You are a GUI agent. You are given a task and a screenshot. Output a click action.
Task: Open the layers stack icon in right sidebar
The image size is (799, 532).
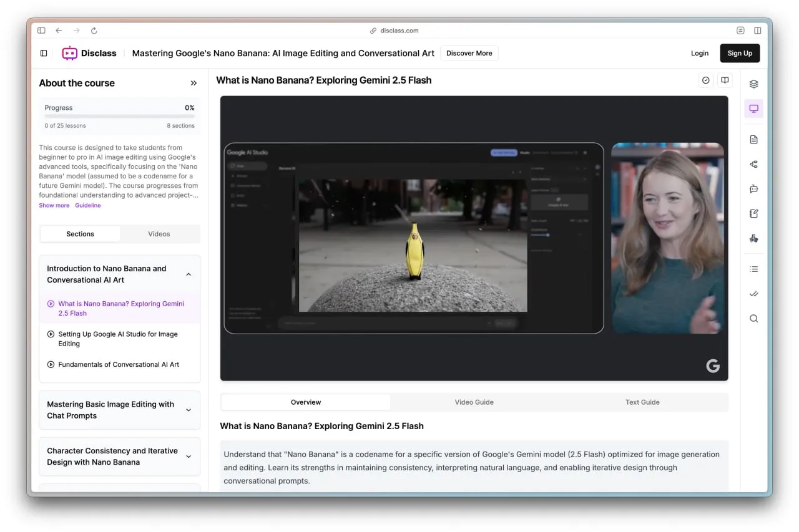click(753, 84)
